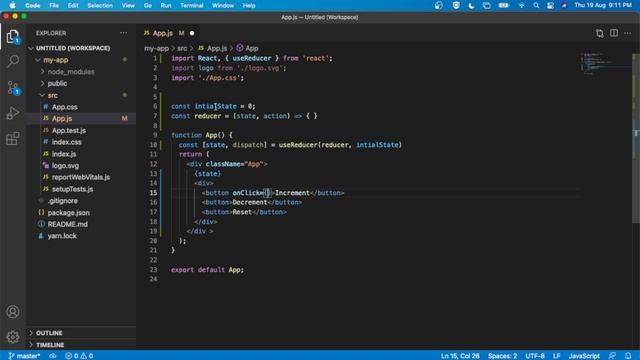640x360 pixels.
Task: Open the Search view icon
Action: point(13,61)
